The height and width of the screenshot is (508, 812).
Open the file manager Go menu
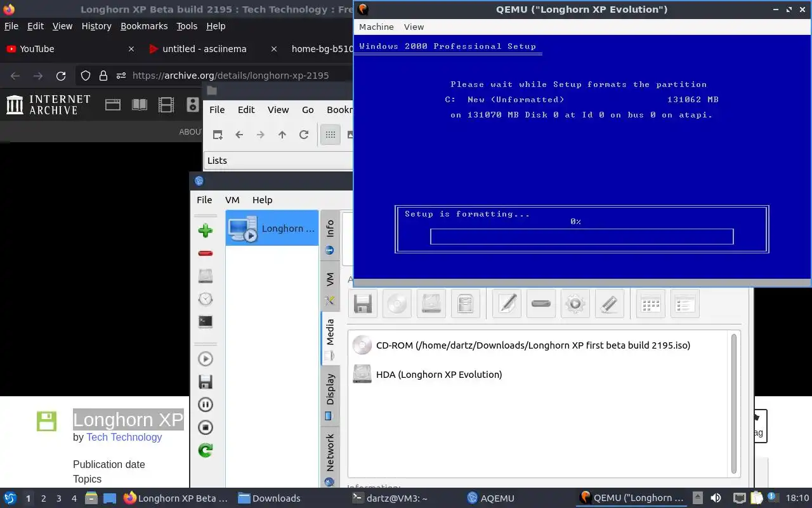[x=308, y=110]
